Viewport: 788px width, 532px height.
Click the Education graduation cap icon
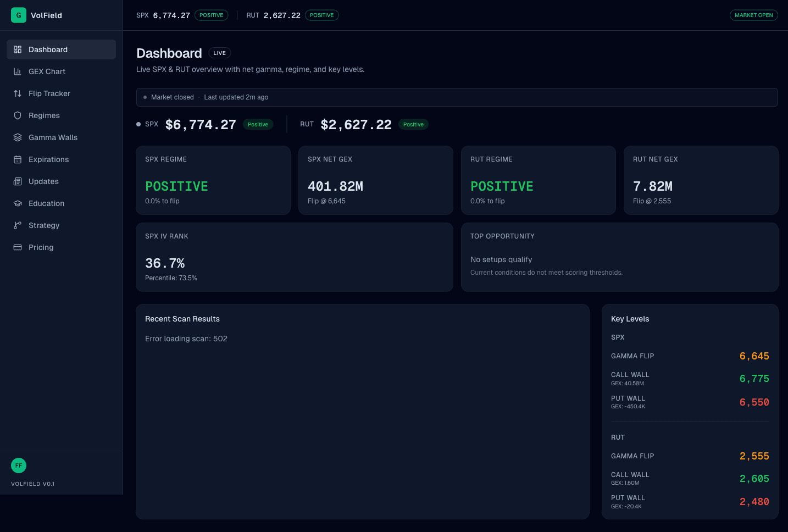18,203
